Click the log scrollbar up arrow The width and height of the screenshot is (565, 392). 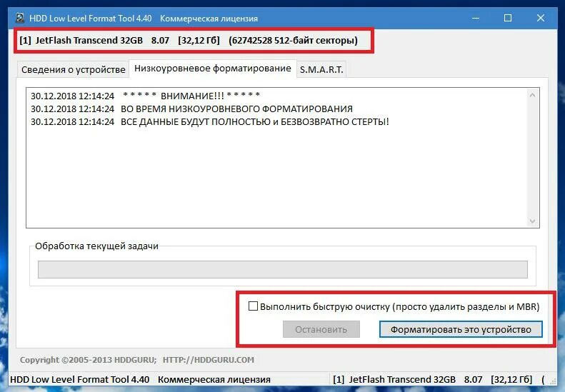pos(532,95)
